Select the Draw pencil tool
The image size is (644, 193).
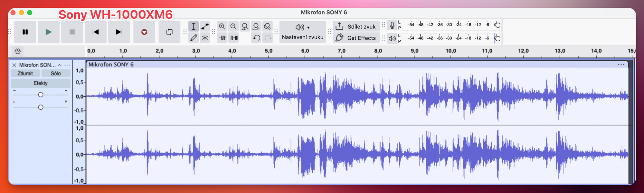(194, 38)
